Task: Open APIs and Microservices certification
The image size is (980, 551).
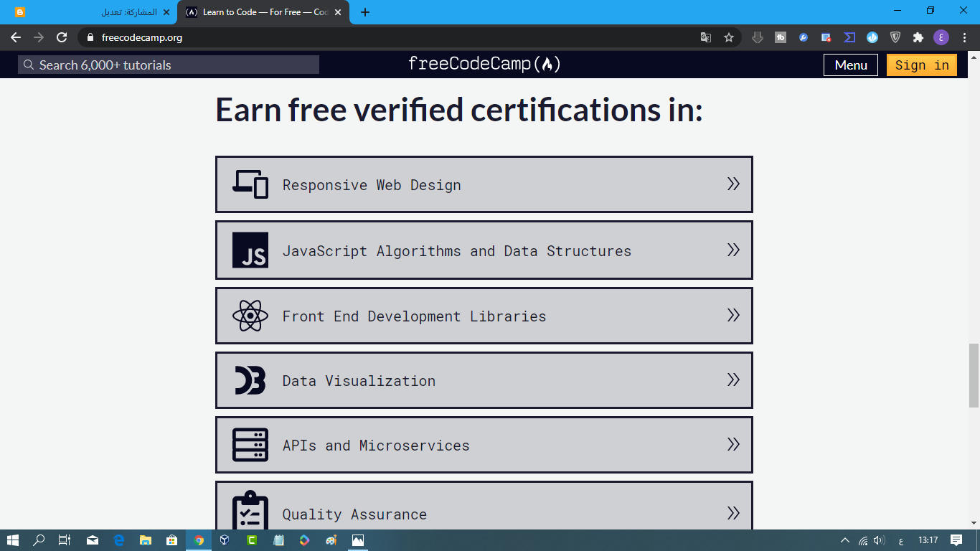Action: point(484,445)
